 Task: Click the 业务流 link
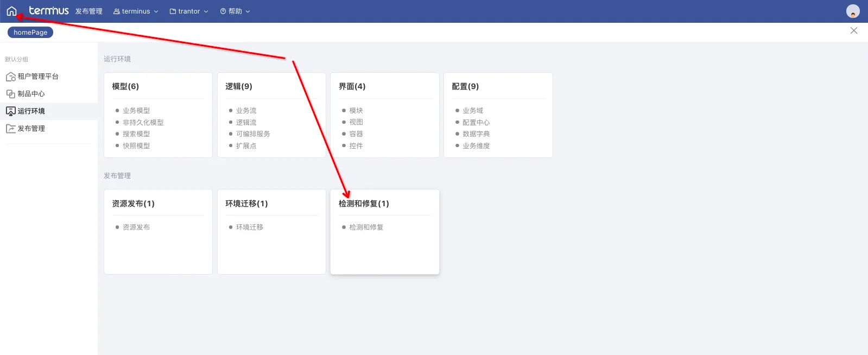point(246,111)
